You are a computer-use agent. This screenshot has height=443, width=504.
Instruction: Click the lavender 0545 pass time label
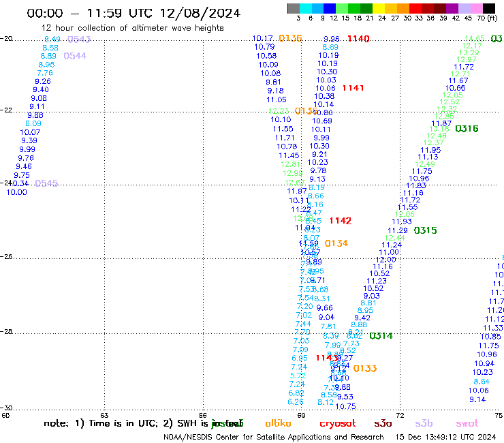coord(46,183)
